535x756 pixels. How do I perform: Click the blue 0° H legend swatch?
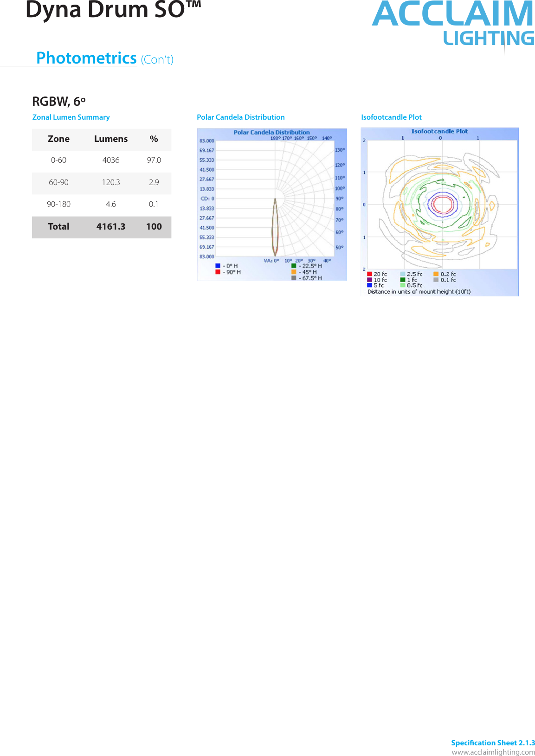tap(218, 266)
